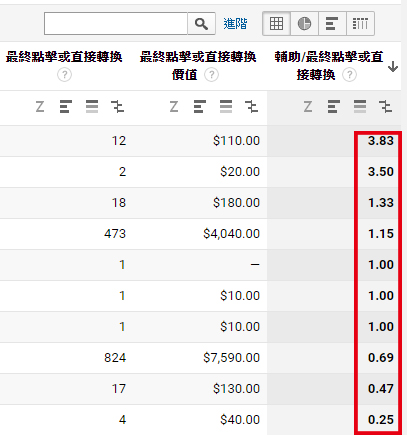Select comparison icon in value column
This screenshot has width=407, height=435.
(251, 107)
